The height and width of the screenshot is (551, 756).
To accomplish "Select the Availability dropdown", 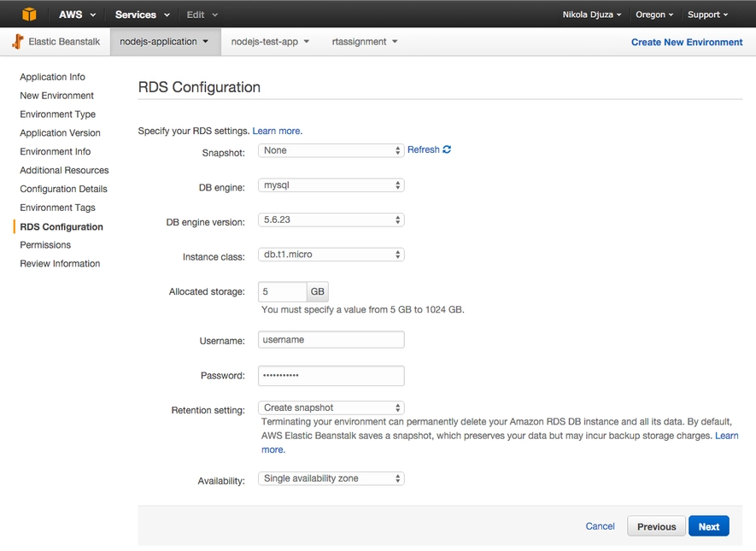I will 331,479.
